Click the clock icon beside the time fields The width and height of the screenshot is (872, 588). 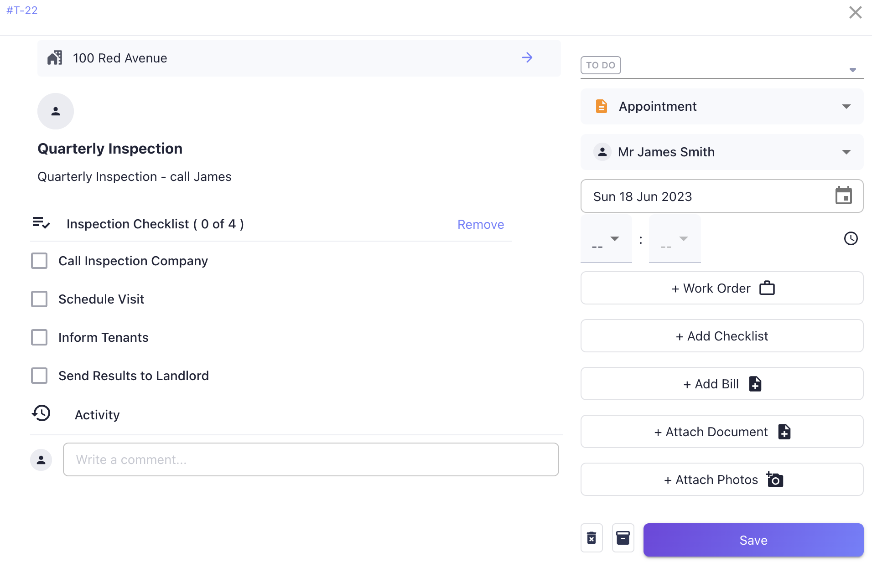[x=851, y=238]
